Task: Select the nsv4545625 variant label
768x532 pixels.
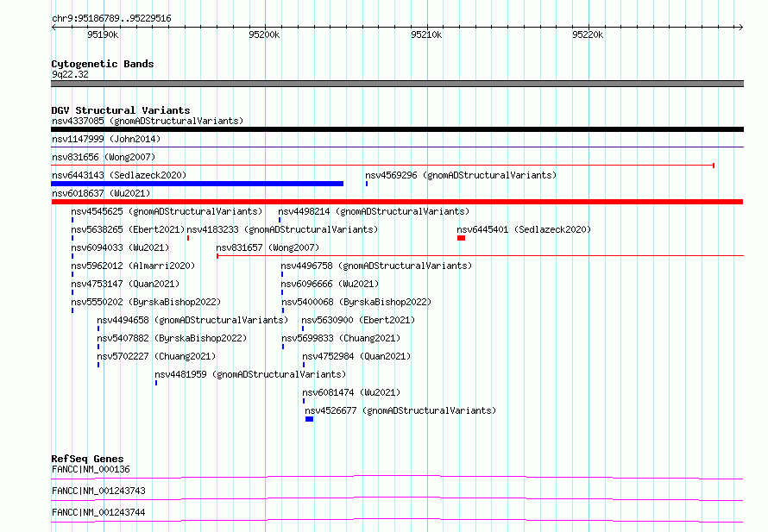Action: point(167,211)
